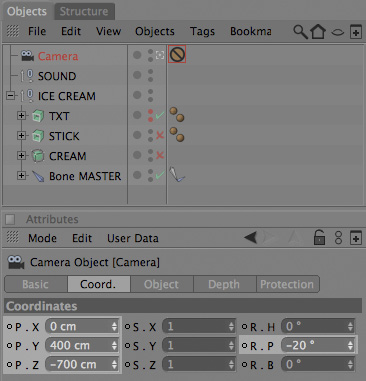Toggle visibility dots for SOUND object
This screenshot has height=381, width=366.
tap(150, 75)
